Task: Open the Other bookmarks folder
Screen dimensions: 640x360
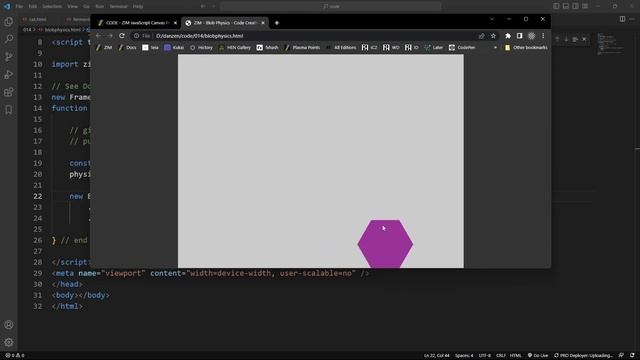Action: point(526,48)
